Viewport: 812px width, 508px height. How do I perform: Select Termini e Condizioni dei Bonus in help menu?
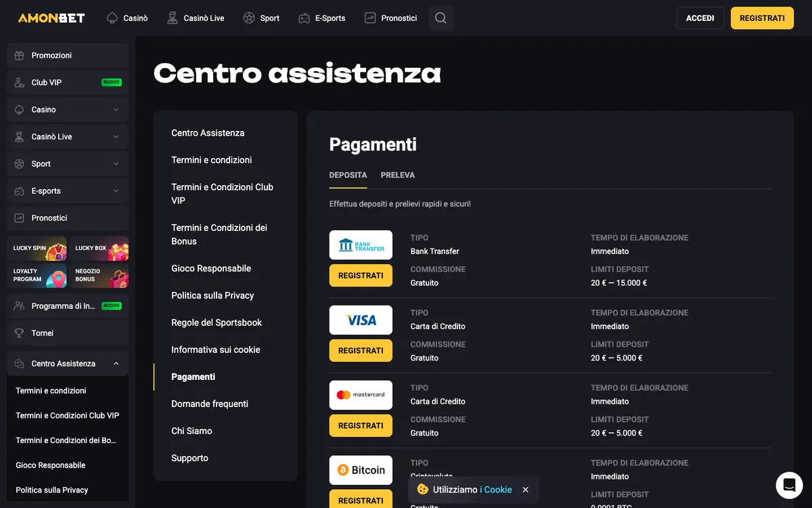pyautogui.click(x=219, y=234)
